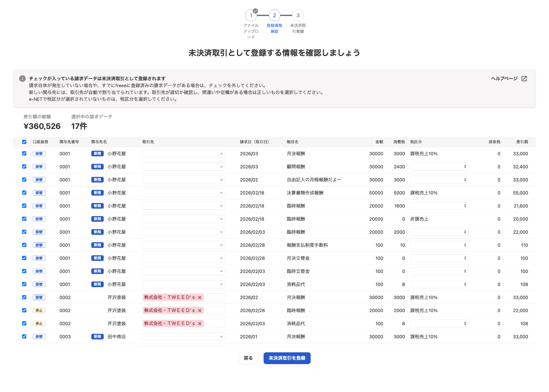Click 田中商店 party name
This screenshot has width=549, height=392.
click(117, 337)
